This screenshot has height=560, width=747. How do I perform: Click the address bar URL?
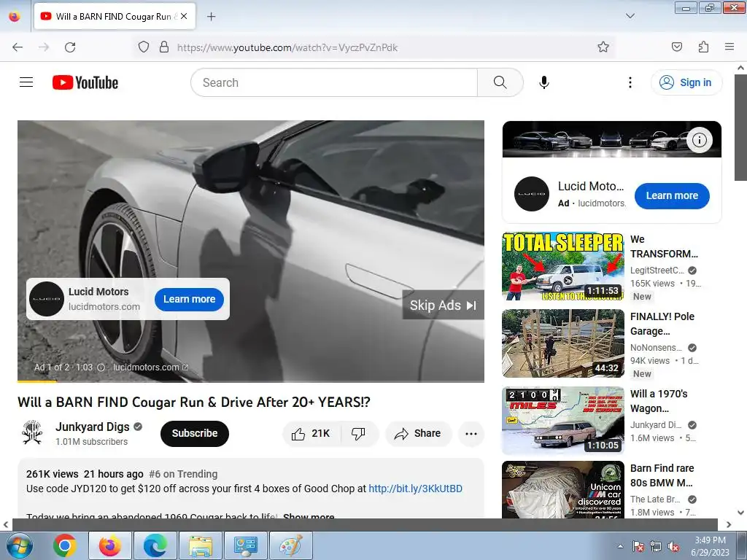point(287,47)
